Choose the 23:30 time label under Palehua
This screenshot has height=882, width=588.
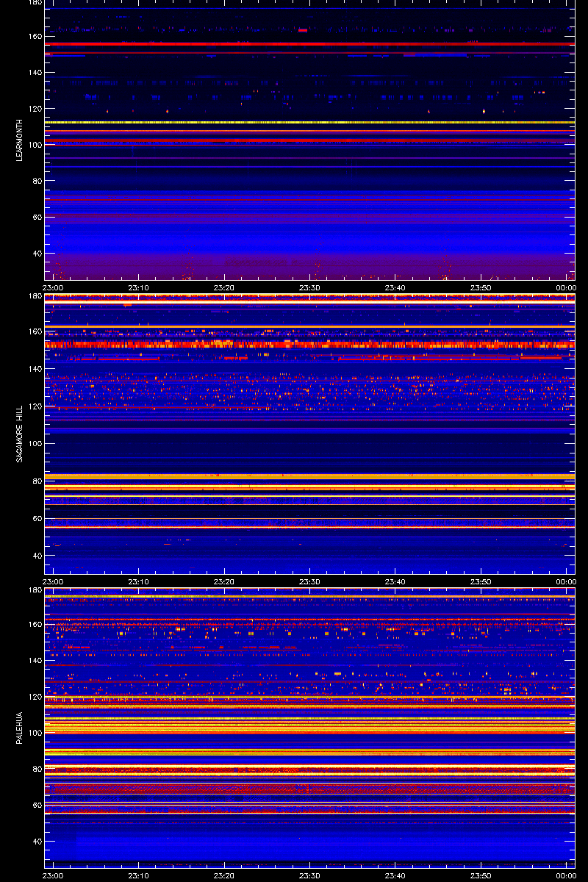(309, 875)
